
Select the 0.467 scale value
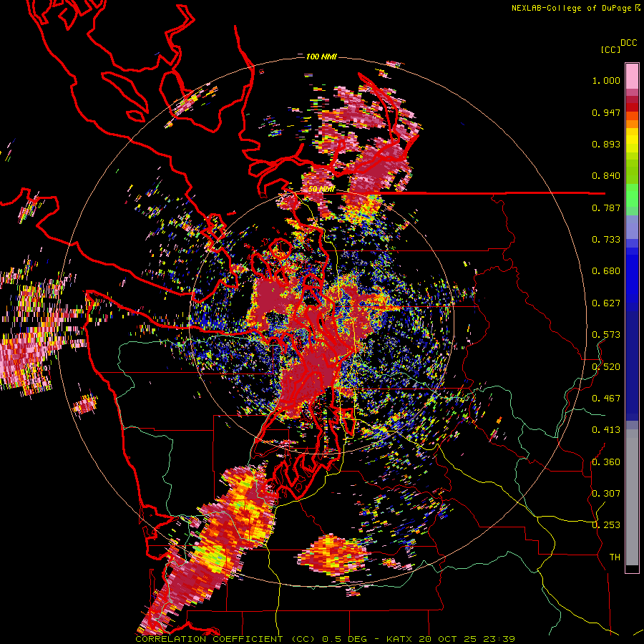pos(606,399)
